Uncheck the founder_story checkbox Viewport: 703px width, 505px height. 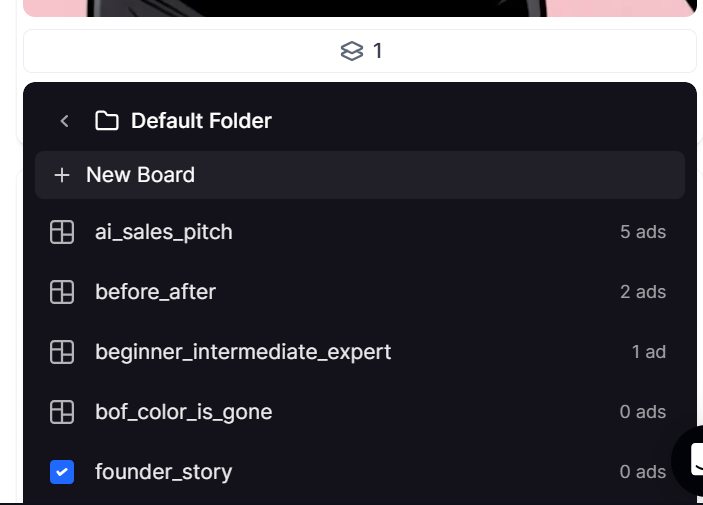(x=62, y=472)
